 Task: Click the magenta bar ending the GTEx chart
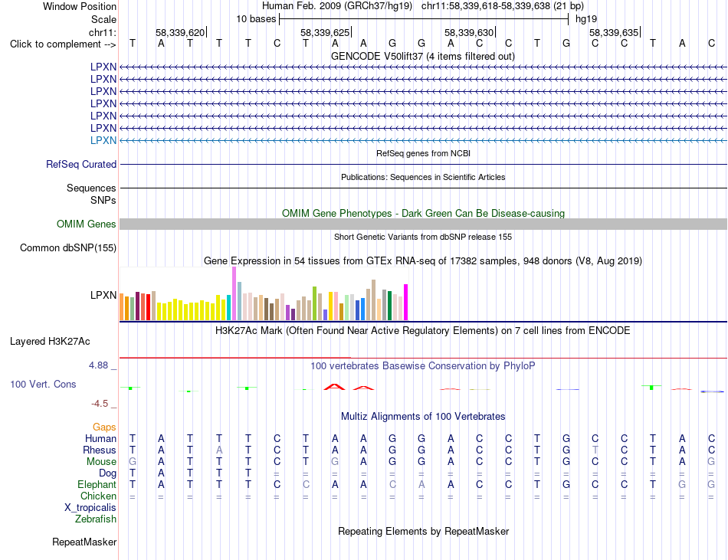click(406, 302)
